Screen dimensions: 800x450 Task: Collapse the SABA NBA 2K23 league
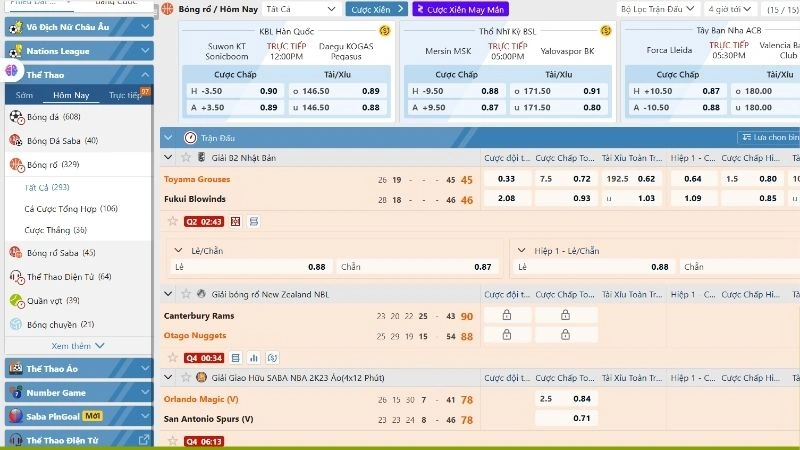pyautogui.click(x=168, y=378)
